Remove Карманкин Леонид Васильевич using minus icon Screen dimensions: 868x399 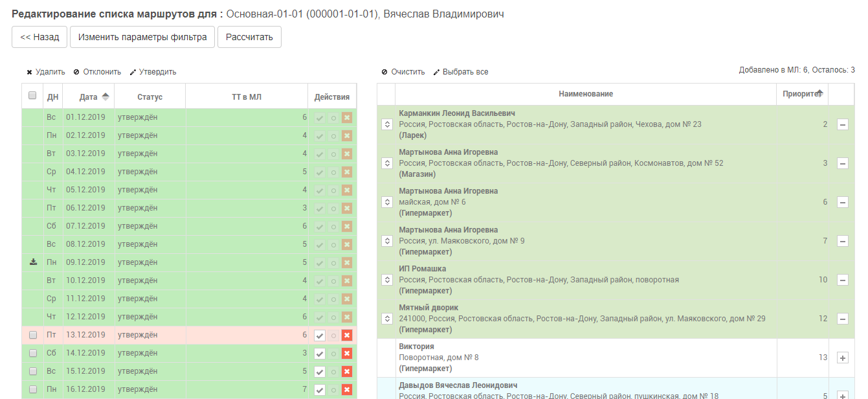(842, 124)
